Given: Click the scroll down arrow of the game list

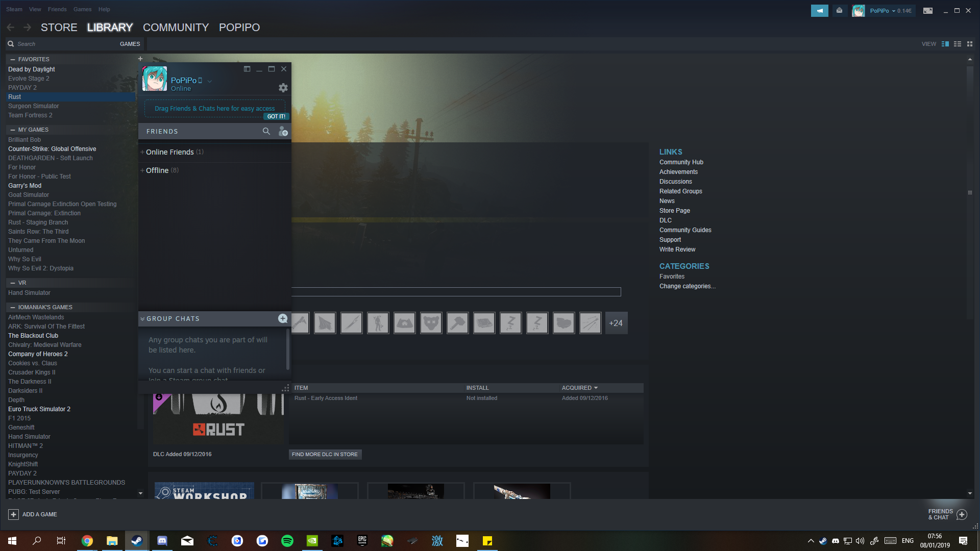Looking at the screenshot, I should [x=140, y=493].
